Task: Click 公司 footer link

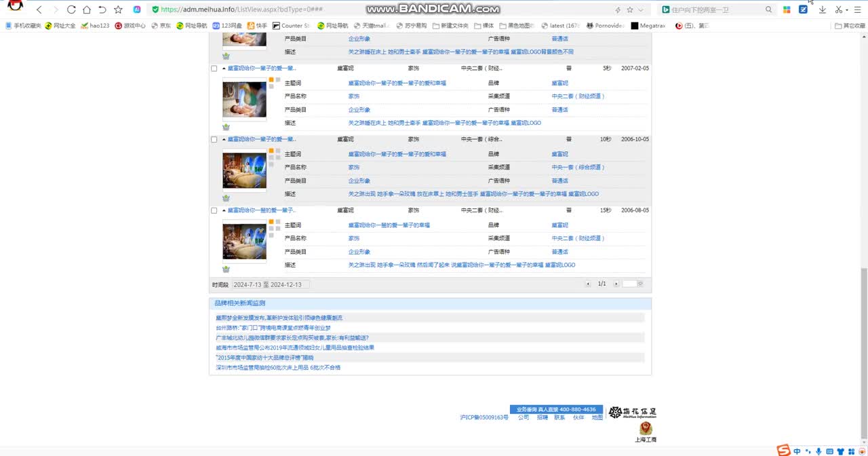Action: (x=524, y=418)
